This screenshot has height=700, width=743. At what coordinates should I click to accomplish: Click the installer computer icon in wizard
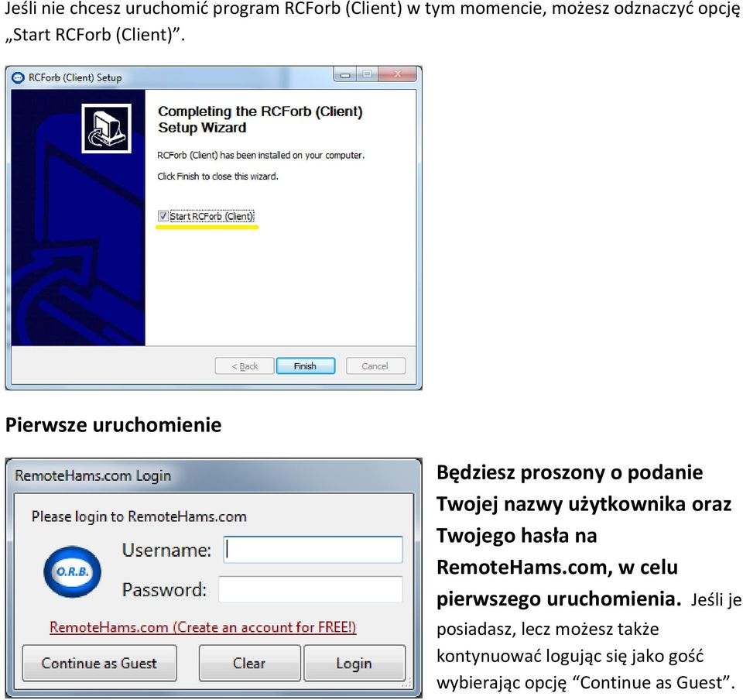[107, 129]
